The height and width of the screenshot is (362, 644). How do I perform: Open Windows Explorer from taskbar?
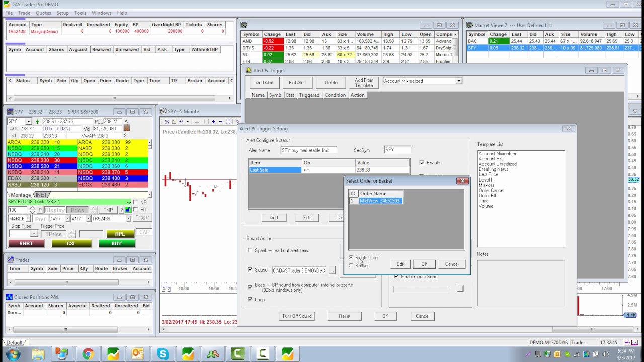click(x=38, y=354)
